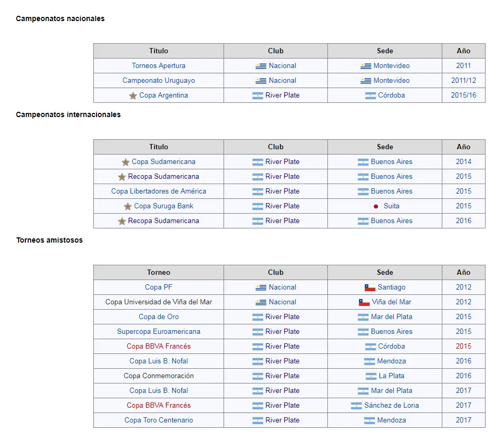This screenshot has width=504, height=442.
Task: Open the 2014 year link
Action: 463,161
